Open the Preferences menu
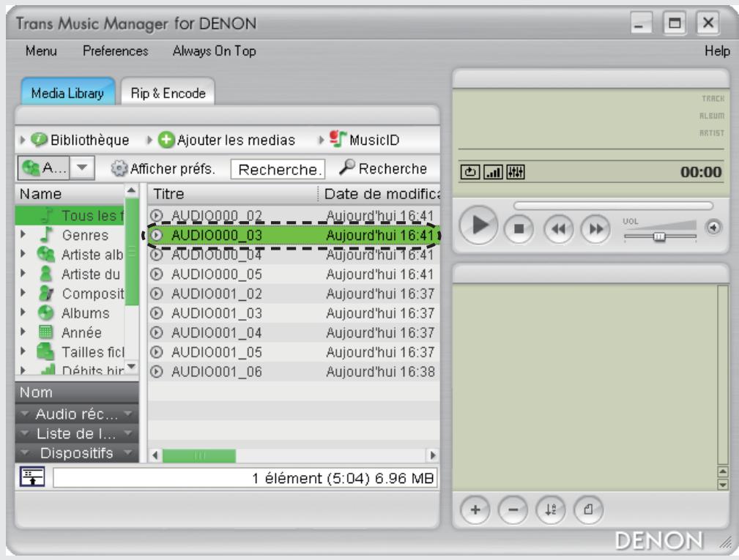Screen dimensions: 739x560 click(x=116, y=51)
